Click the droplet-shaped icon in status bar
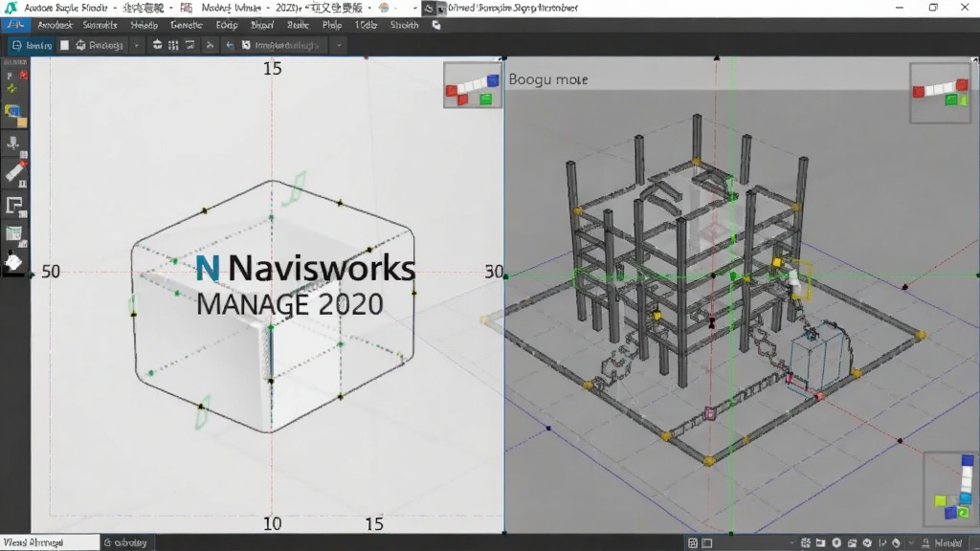This screenshot has width=980, height=551. tap(896, 543)
